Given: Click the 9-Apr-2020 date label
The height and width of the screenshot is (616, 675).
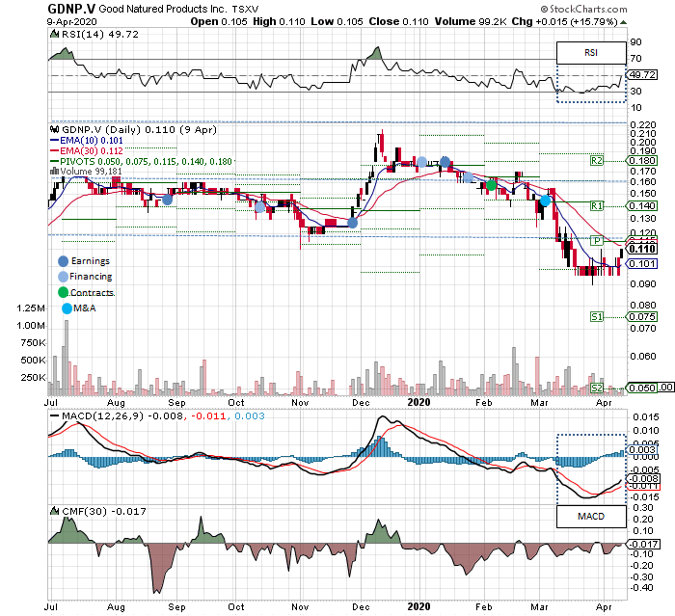Looking at the screenshot, I should [72, 21].
